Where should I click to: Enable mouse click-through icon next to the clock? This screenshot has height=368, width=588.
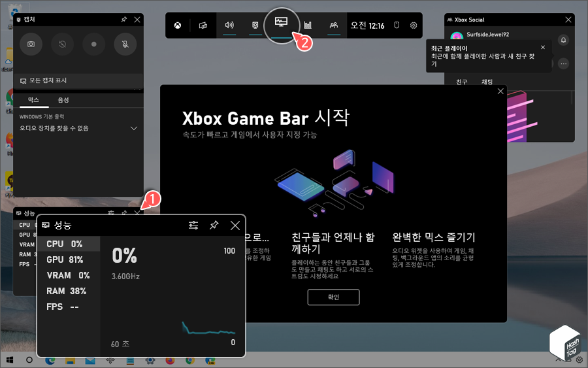point(397,25)
